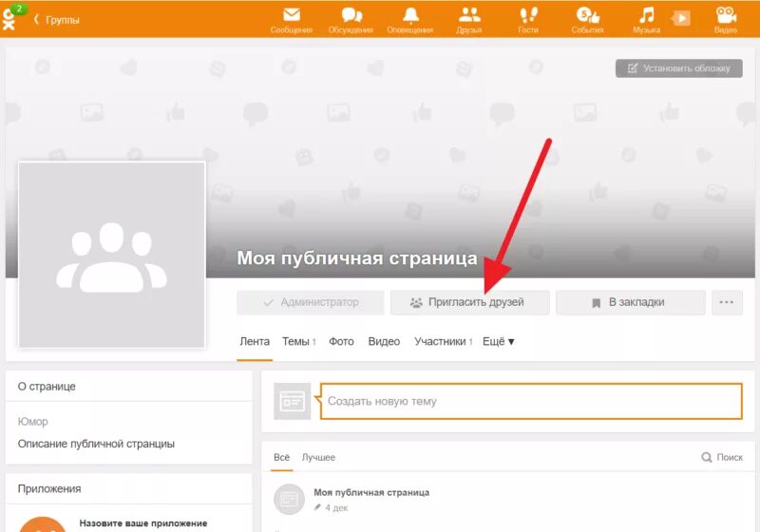Viewport: 760px width, 532px height.
Task: Expand the Ещё dropdown menu
Action: [x=498, y=342]
